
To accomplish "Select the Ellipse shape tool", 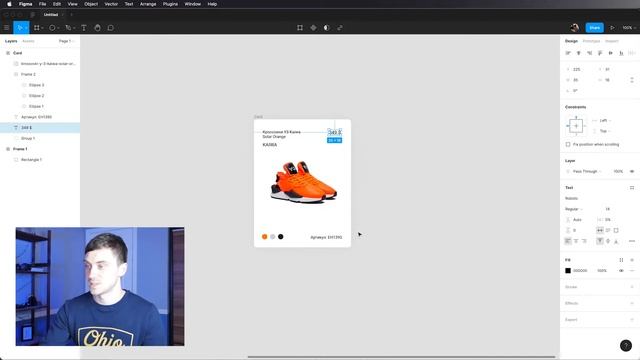I will tap(52, 28).
